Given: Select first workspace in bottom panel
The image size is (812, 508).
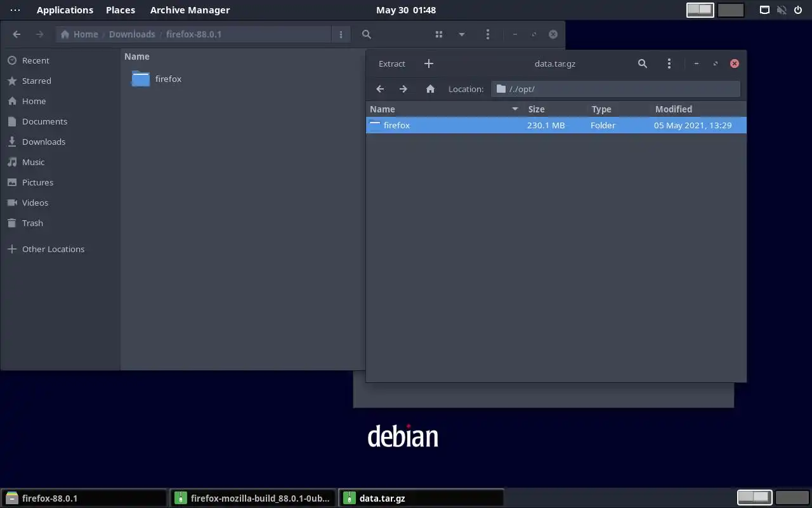Looking at the screenshot, I should pyautogui.click(x=754, y=497).
